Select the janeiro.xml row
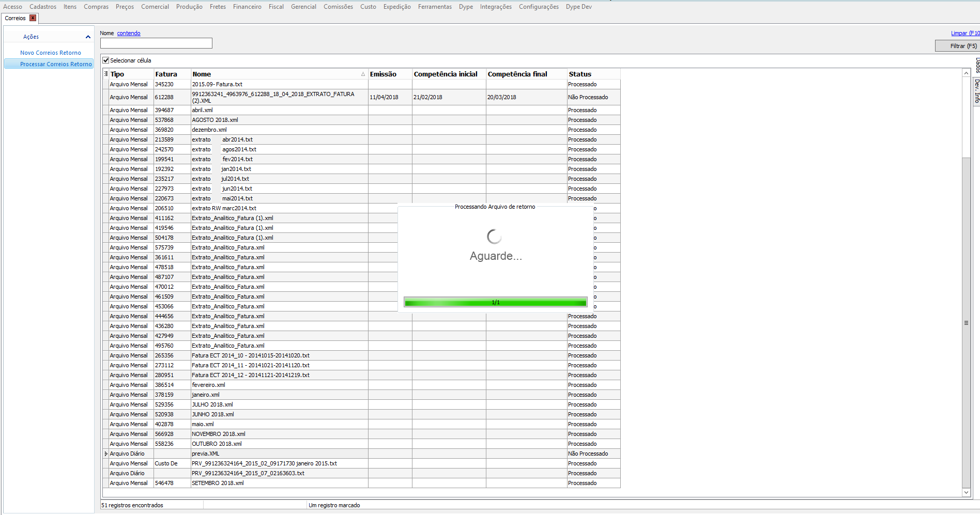Viewport: 980px width, 515px height. (362, 395)
